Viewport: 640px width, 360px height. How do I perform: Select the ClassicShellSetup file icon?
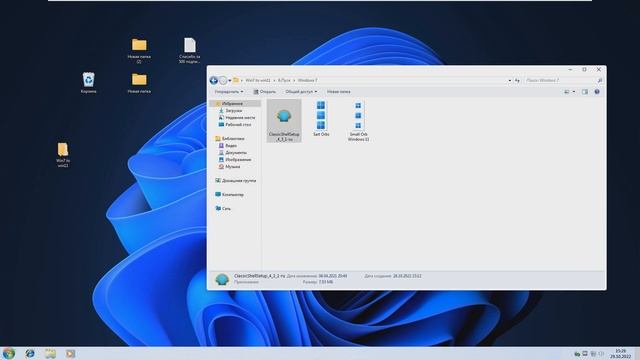click(284, 120)
